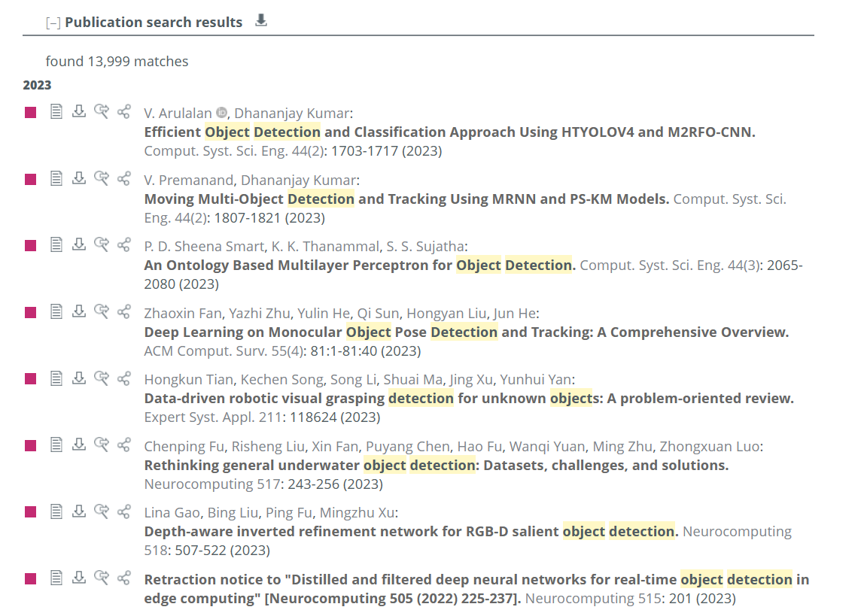Screen dimensions: 861x616
Task: Share the robotic visual grasping review entry
Action: (x=124, y=378)
